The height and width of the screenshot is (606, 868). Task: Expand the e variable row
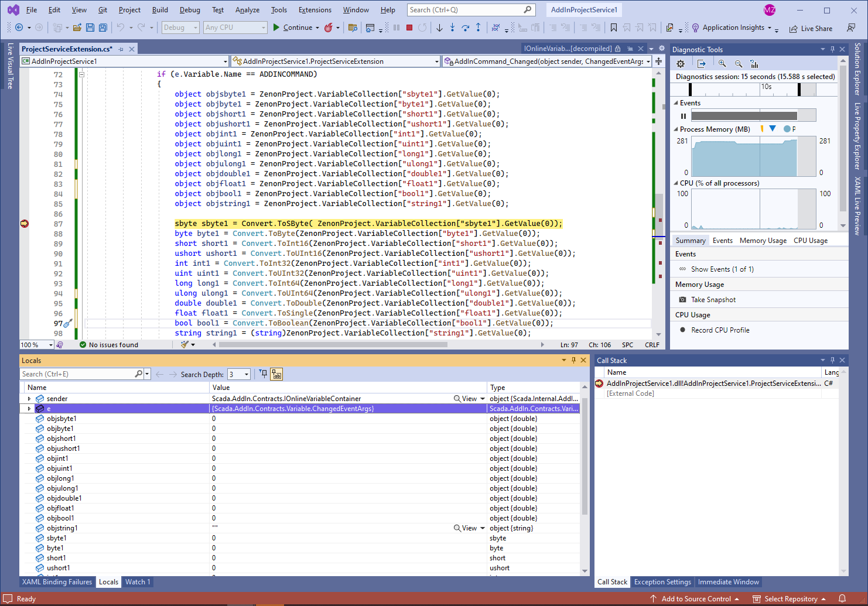coord(29,409)
